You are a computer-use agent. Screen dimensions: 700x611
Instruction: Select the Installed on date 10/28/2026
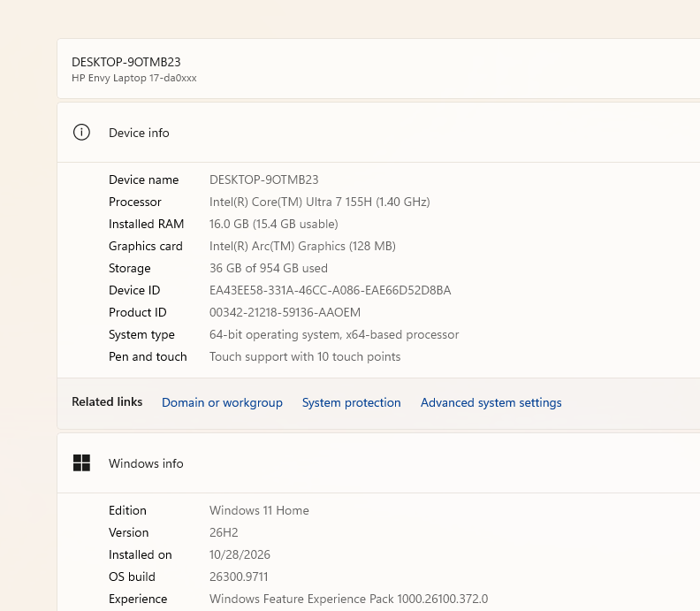pos(240,554)
